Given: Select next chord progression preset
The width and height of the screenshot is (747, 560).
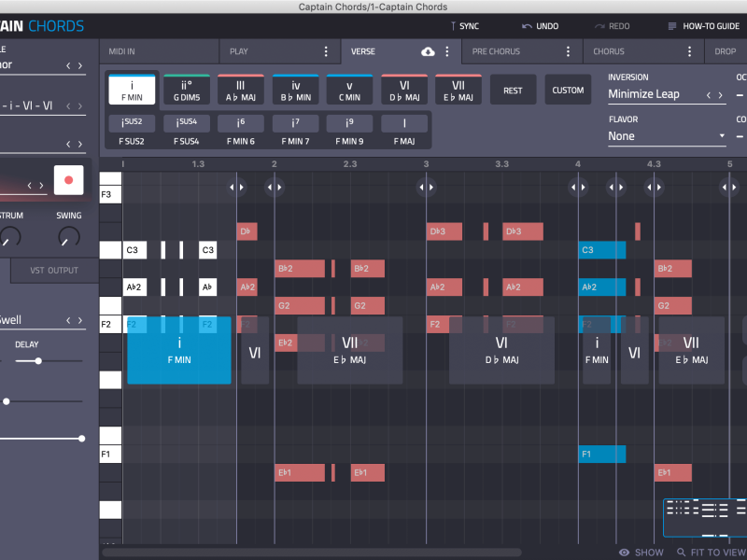Looking at the screenshot, I should tap(80, 106).
